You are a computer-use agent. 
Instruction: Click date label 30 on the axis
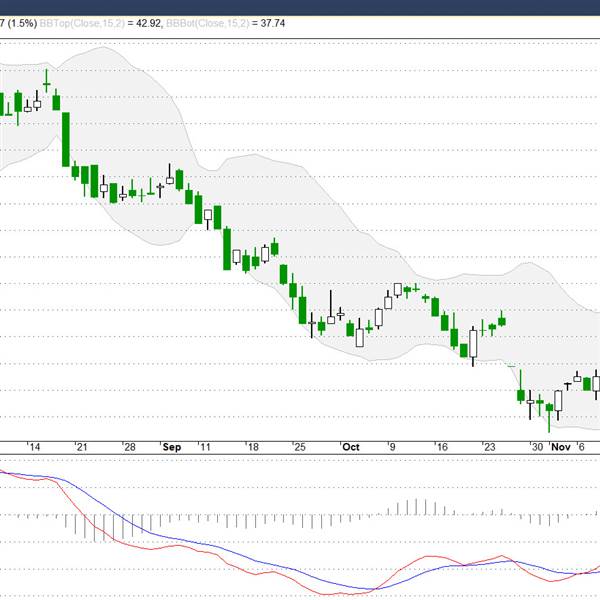pos(538,447)
